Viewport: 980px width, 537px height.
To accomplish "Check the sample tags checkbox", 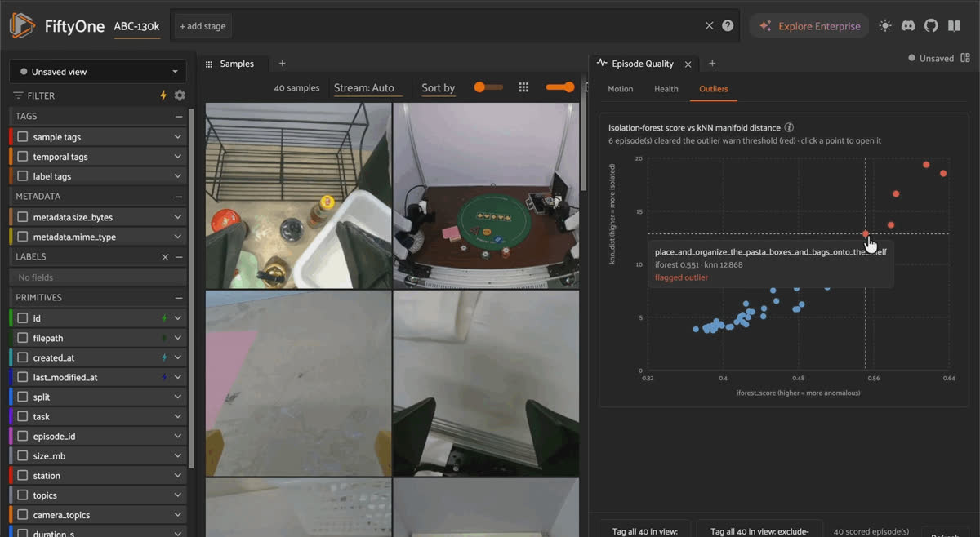I will pyautogui.click(x=23, y=137).
